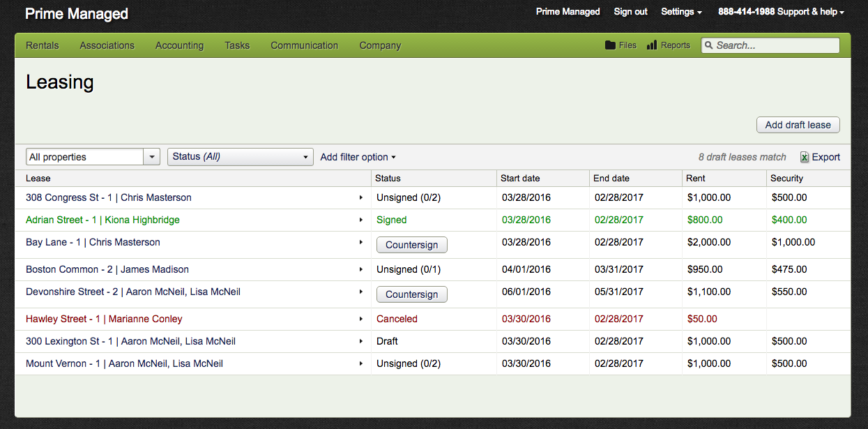
Task: Focus the Search input field
Action: 775,45
